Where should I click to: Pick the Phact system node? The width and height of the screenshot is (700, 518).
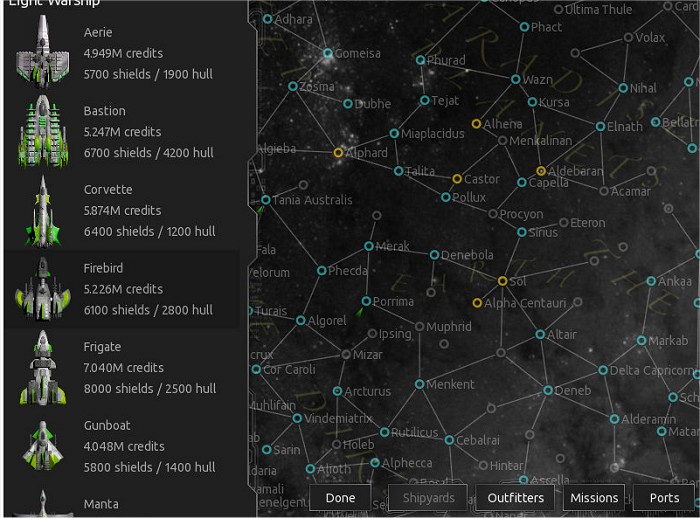pos(524,27)
